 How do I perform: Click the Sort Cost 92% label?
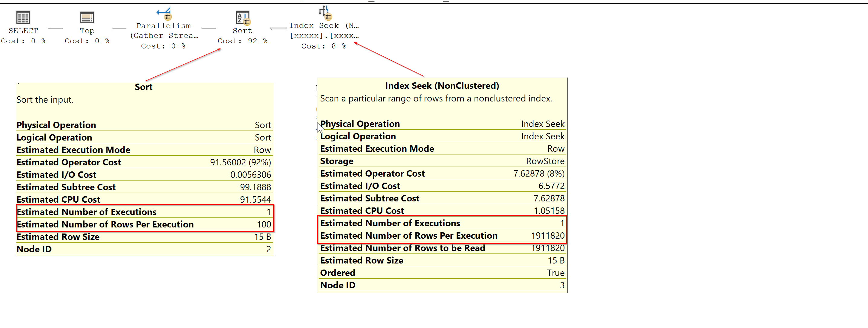click(242, 41)
